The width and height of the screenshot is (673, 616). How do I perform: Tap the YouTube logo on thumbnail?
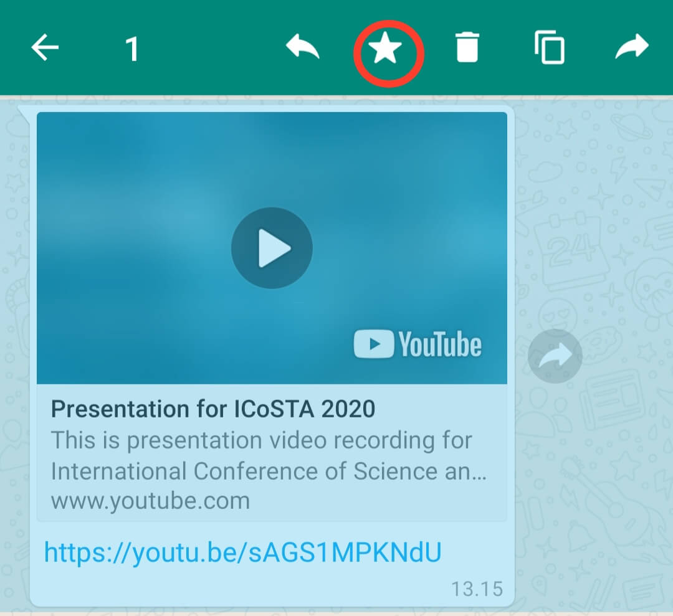[418, 344]
